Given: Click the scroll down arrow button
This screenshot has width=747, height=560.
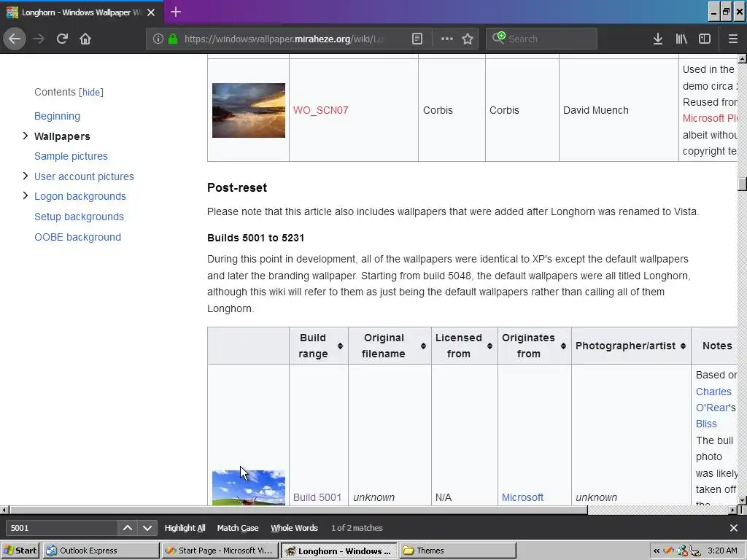Looking at the screenshot, I should tap(742, 500).
